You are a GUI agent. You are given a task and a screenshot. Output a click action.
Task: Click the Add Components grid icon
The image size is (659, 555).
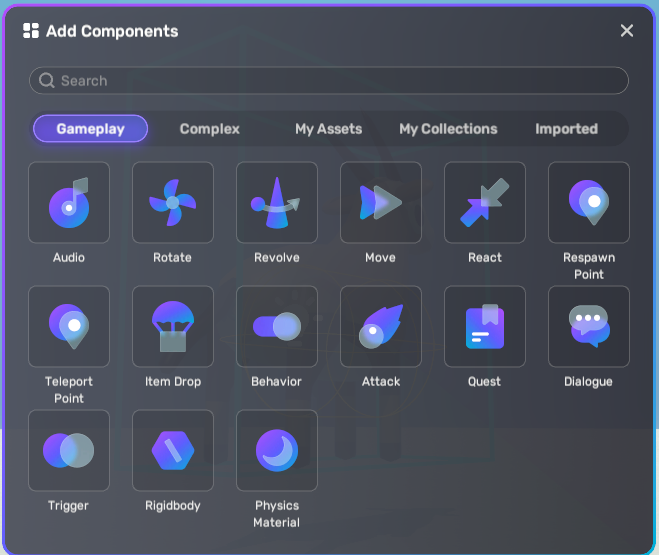coord(31,31)
